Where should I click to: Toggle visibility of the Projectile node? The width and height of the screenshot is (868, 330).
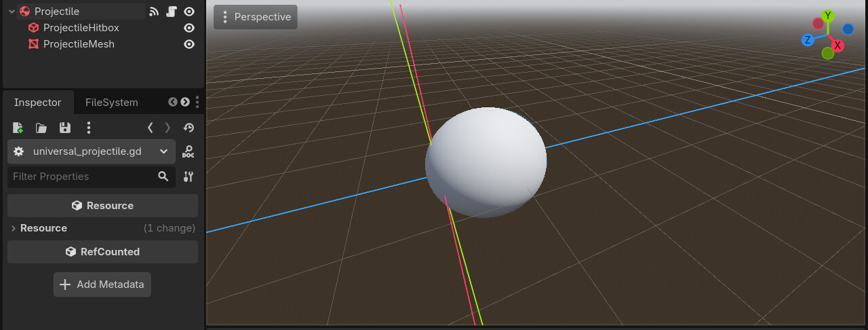[189, 12]
